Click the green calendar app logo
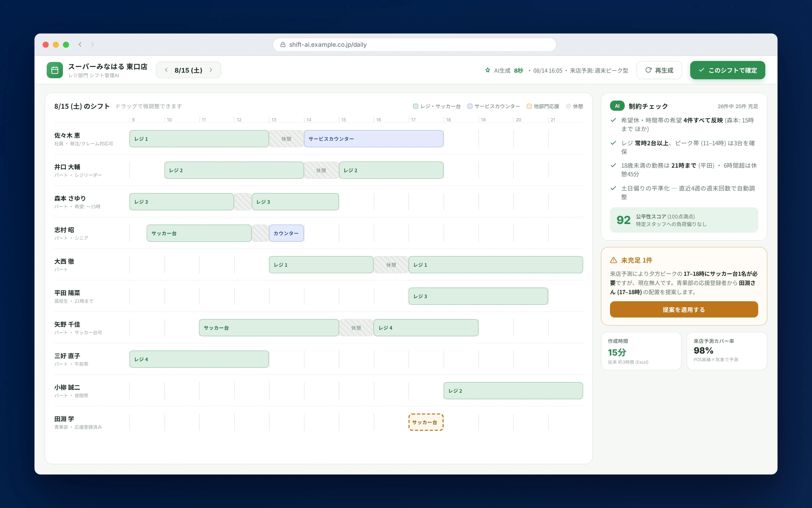Image resolution: width=812 pixels, height=508 pixels. click(x=55, y=70)
